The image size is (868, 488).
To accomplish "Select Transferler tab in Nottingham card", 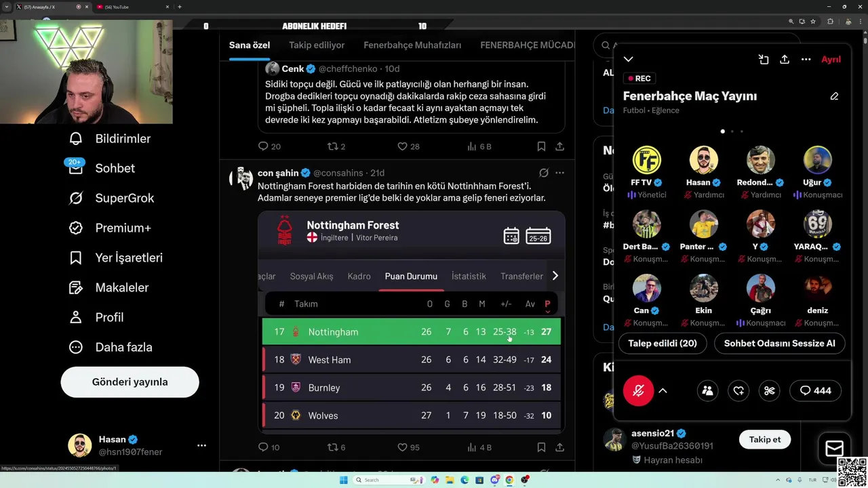I will (x=521, y=276).
